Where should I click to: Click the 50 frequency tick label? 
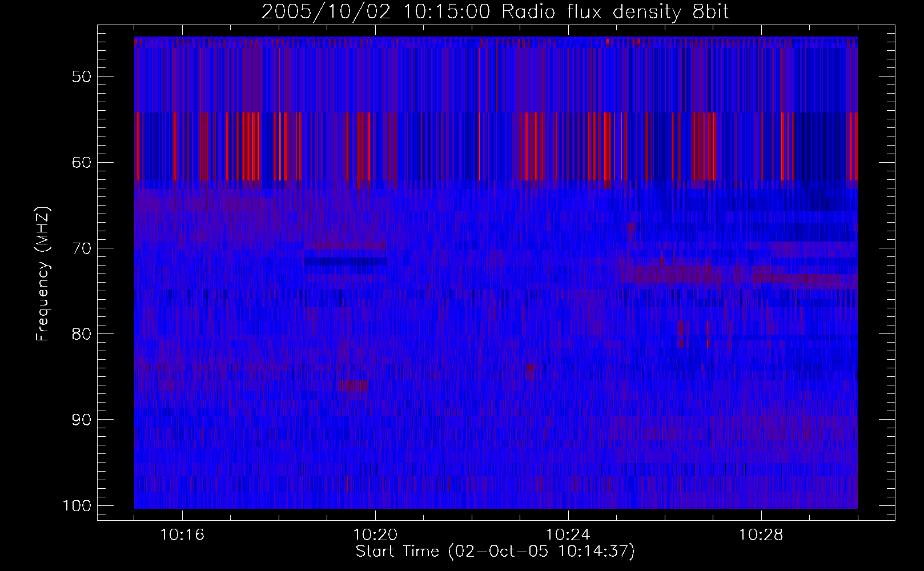[81, 77]
